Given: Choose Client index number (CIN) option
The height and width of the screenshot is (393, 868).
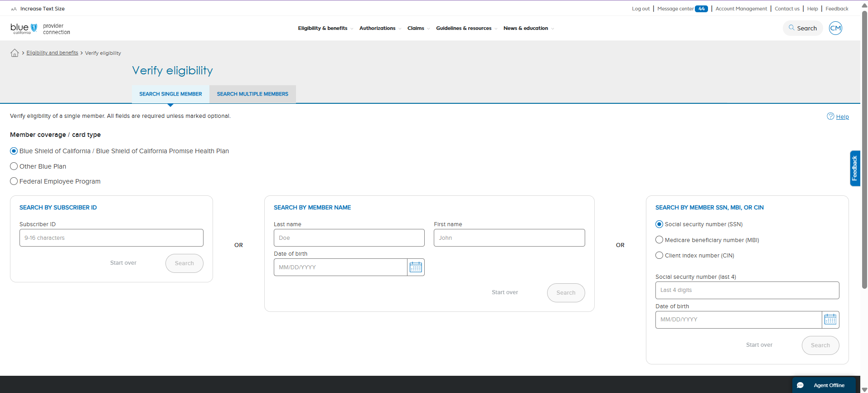Looking at the screenshot, I should (659, 255).
